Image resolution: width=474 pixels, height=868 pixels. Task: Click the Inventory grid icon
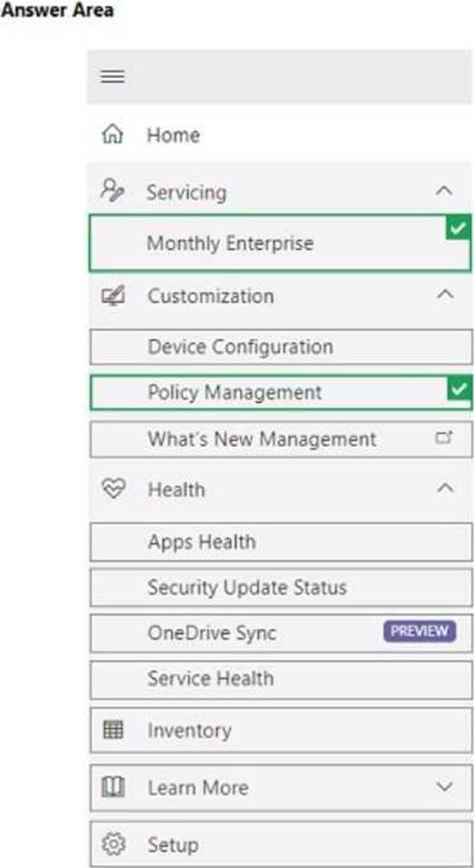pyautogui.click(x=113, y=730)
